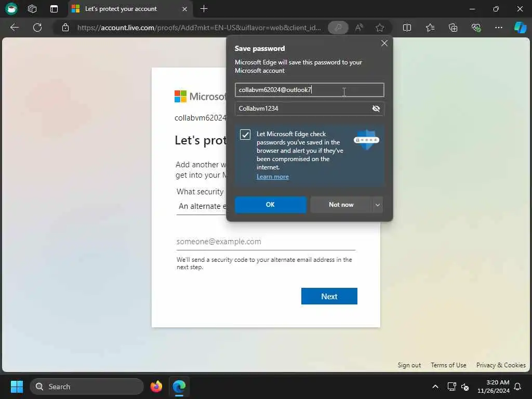Toggle password visibility eye icon
This screenshot has height=399, width=532.
tap(376, 109)
